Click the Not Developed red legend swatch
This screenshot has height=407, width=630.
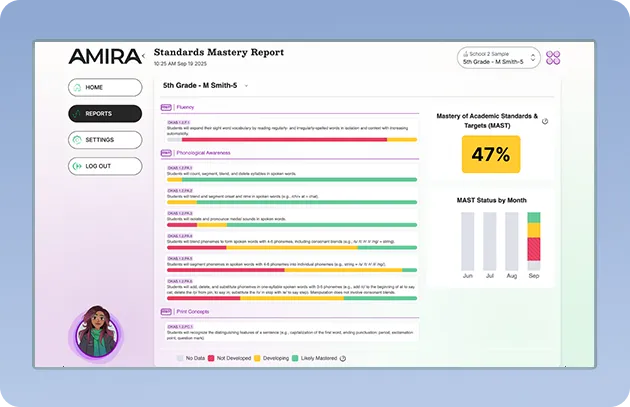tap(211, 358)
